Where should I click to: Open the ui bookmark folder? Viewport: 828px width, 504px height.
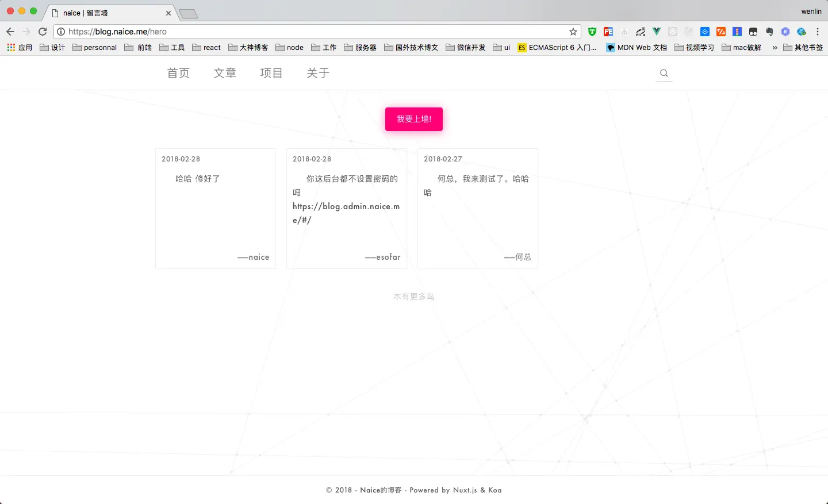pos(501,48)
